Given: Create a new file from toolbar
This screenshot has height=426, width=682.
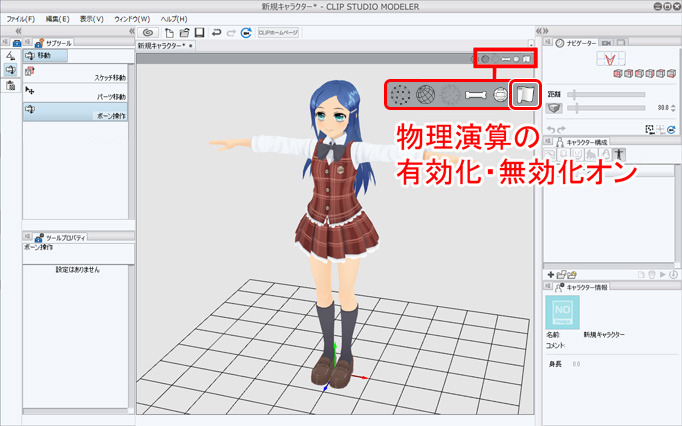Looking at the screenshot, I should (169, 33).
